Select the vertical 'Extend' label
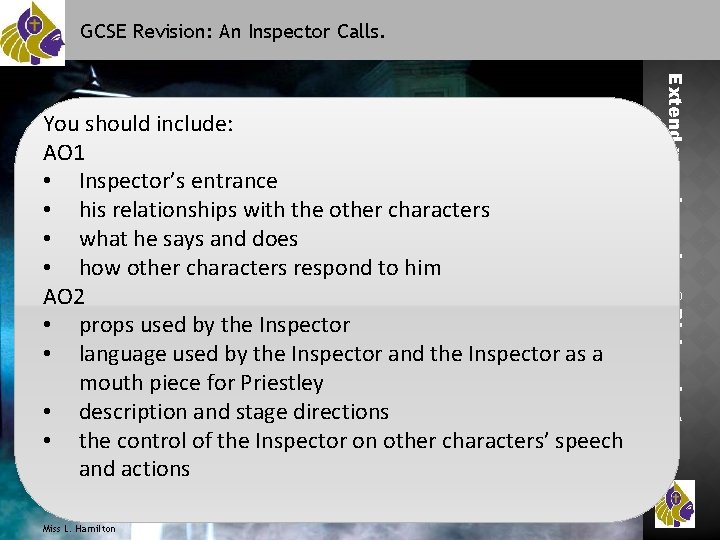 (676, 110)
